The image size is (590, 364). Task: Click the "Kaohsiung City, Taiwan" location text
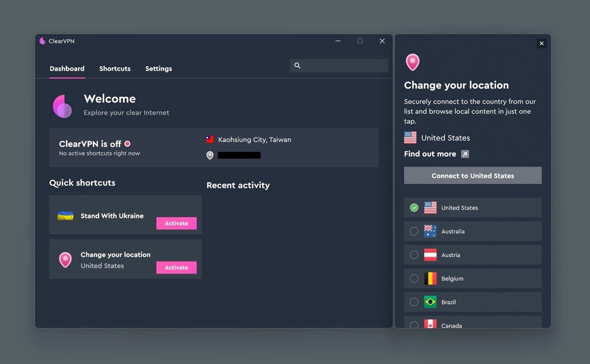[x=254, y=140]
